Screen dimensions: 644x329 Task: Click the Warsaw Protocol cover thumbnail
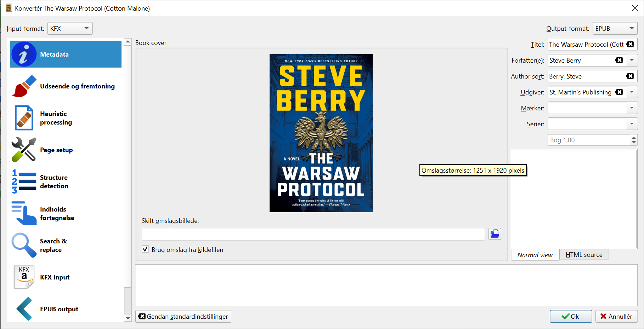pos(321,133)
